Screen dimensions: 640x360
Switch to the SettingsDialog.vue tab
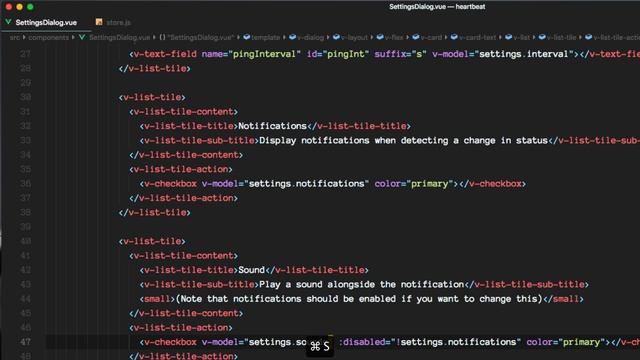pos(46,22)
